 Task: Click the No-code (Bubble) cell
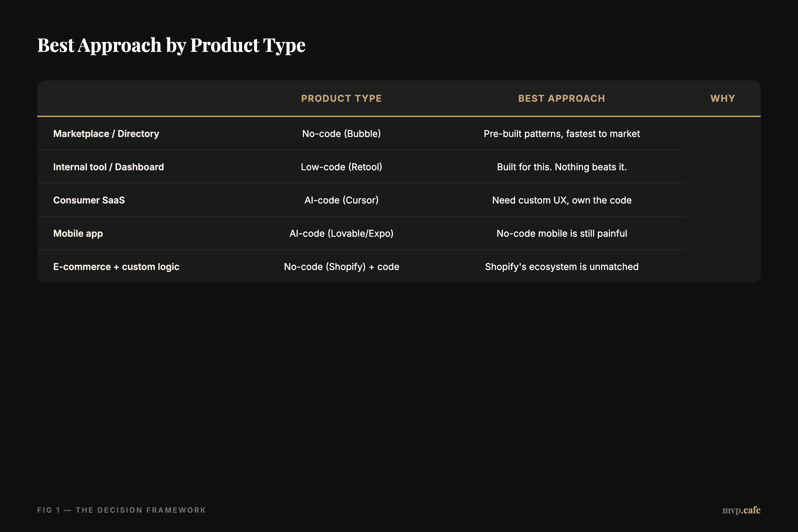pos(341,134)
